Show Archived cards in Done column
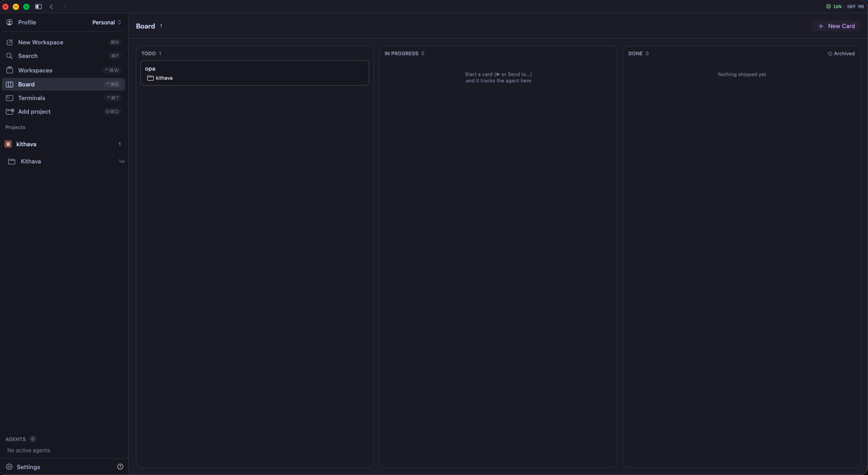868x475 pixels. [x=841, y=53]
